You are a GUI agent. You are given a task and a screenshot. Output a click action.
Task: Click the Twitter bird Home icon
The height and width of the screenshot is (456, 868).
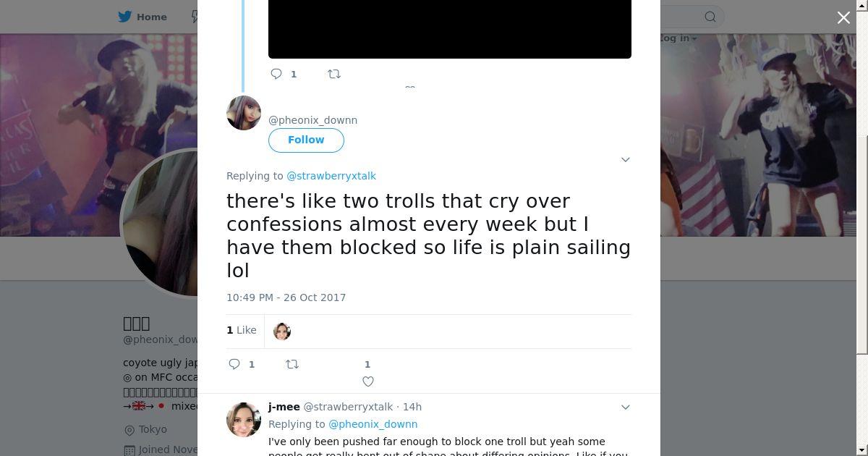coord(125,17)
